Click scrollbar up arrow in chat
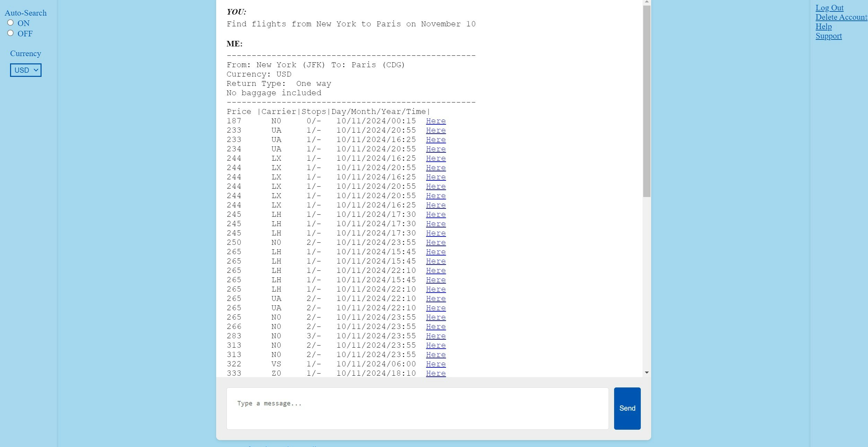 pos(646,2)
